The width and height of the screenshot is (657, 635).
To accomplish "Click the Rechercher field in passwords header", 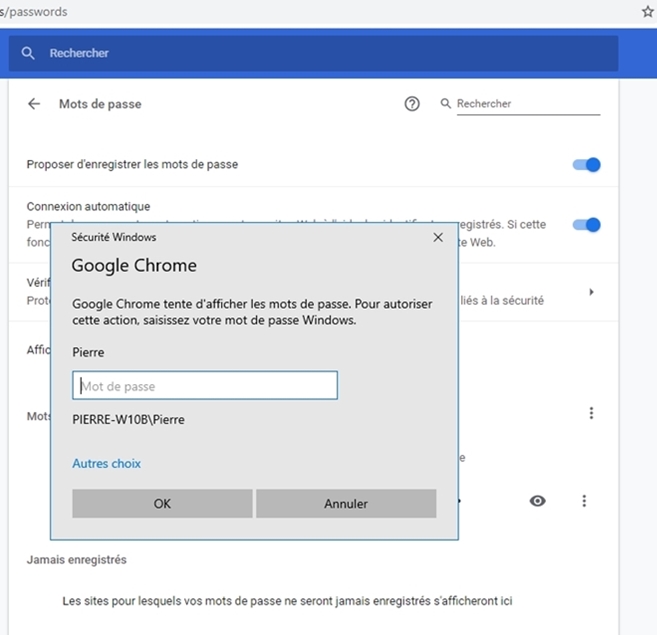I will click(x=528, y=104).
